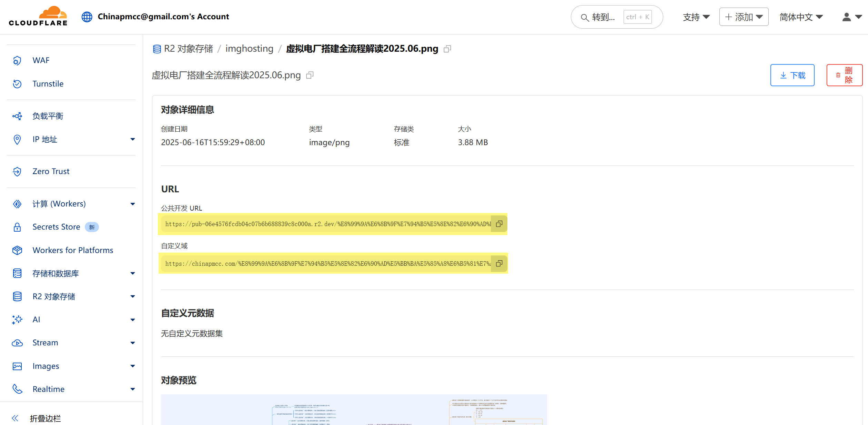Copy the custom domain URL
Viewport: 868px width, 425px height.
coord(499,264)
